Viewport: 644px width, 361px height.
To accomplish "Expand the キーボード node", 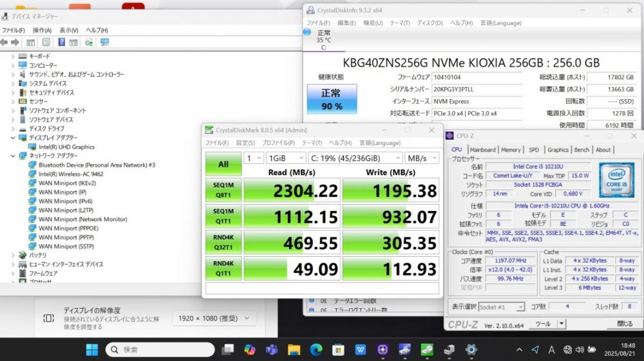I will point(13,56).
